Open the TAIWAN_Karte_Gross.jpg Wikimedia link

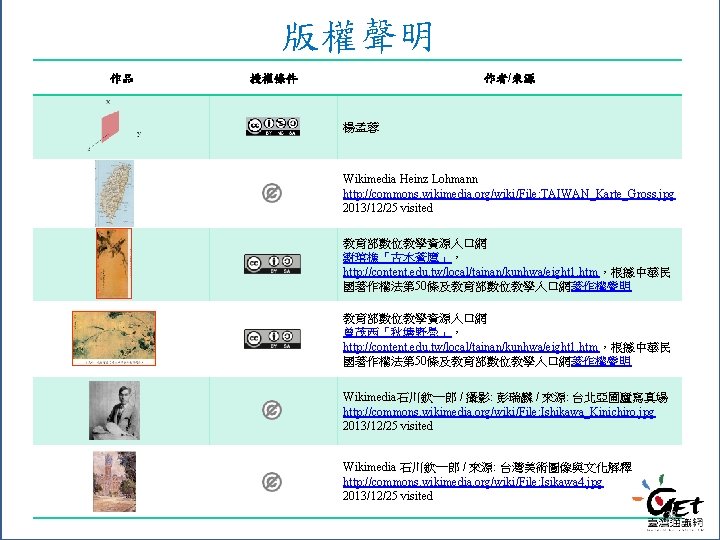pos(509,194)
